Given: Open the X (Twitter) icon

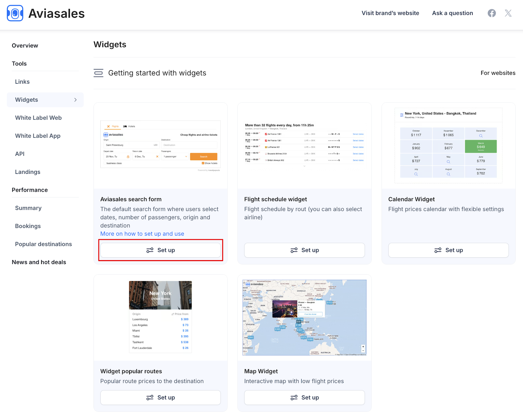Looking at the screenshot, I should [x=508, y=13].
